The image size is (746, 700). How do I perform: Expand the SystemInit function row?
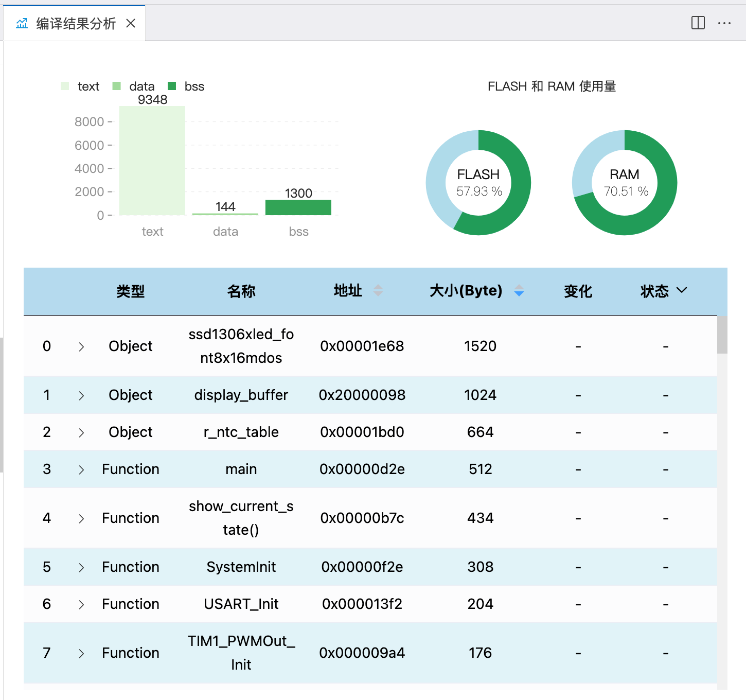[81, 568]
